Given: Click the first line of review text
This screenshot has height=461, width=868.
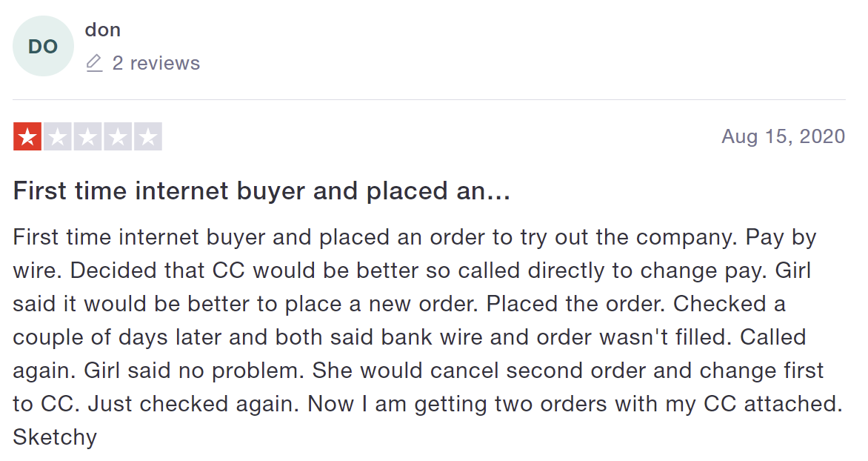Looking at the screenshot, I should 415,238.
